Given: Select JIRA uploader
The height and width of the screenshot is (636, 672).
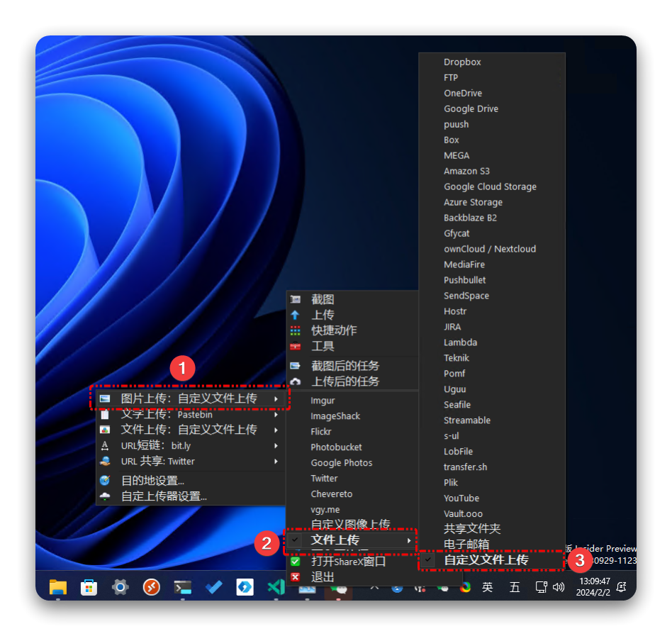Looking at the screenshot, I should pos(452,327).
